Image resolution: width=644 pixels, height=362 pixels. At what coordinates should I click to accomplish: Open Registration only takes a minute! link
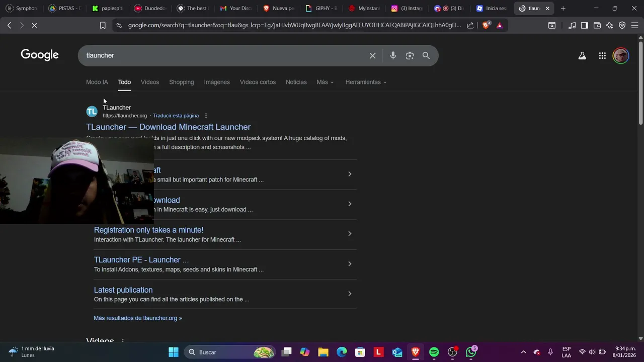[148, 230]
